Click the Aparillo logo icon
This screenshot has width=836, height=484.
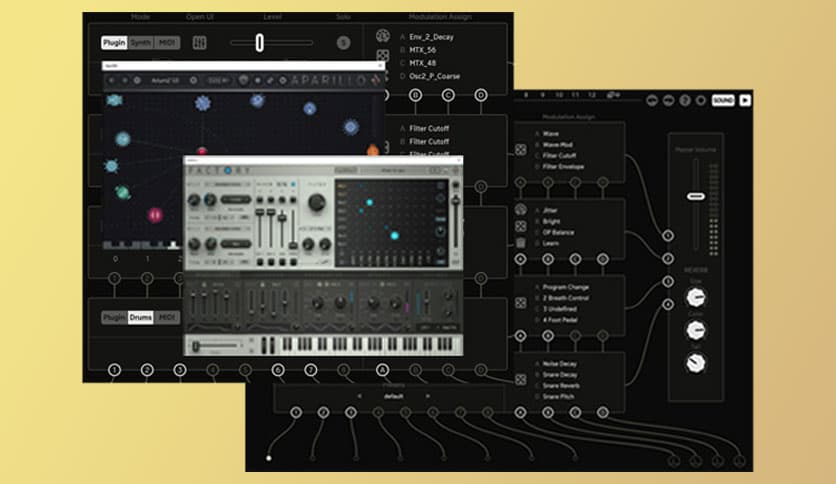[x=376, y=80]
